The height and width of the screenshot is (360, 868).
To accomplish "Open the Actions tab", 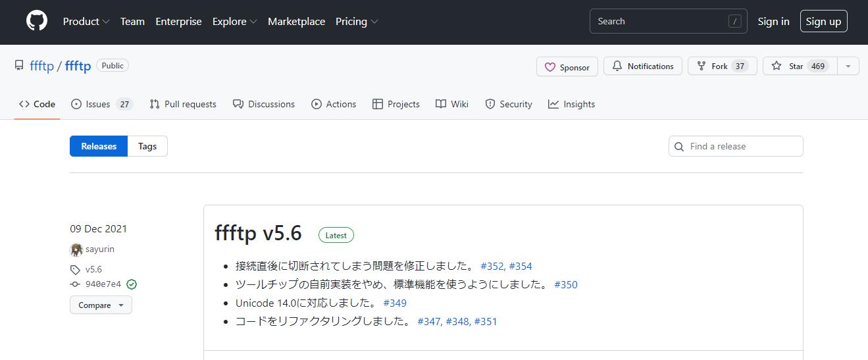I will [x=334, y=104].
